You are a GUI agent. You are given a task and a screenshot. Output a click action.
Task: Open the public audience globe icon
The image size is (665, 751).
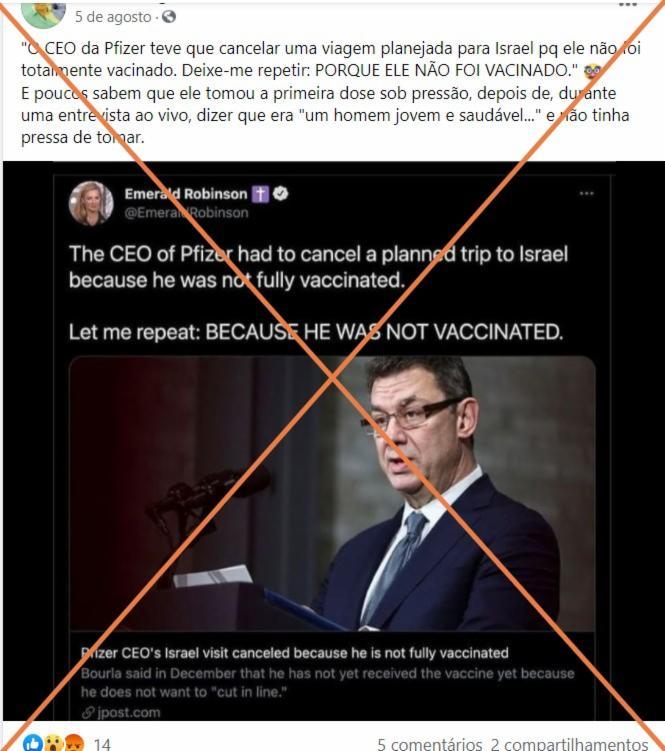169,17
